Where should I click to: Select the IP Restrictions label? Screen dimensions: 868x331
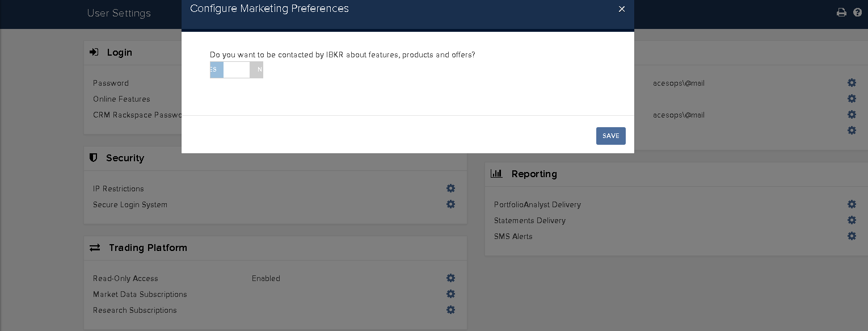(x=119, y=189)
